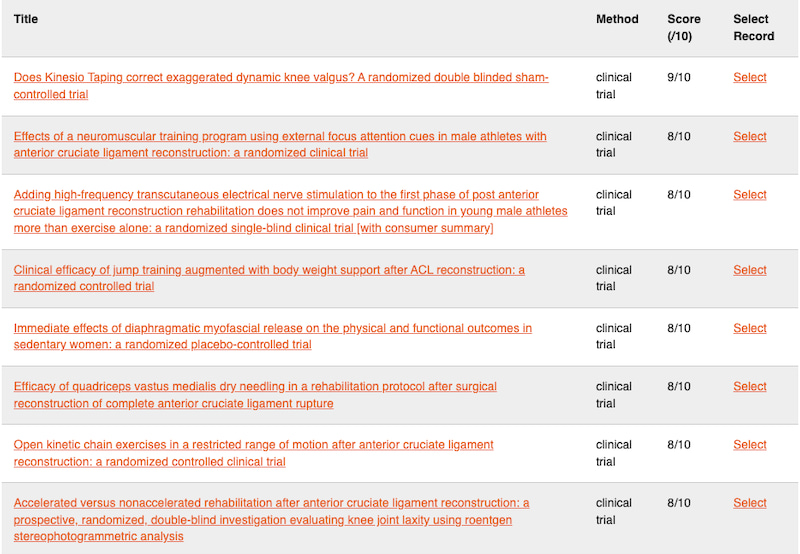Viewport: 800px width, 554px height.
Task: Click the Score (/10) column header
Action: click(684, 27)
